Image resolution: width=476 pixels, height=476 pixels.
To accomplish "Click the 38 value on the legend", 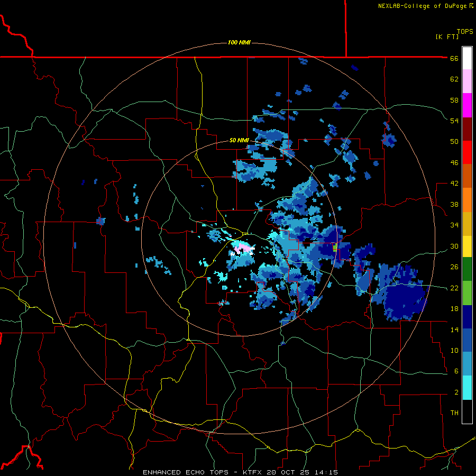I will (454, 205).
